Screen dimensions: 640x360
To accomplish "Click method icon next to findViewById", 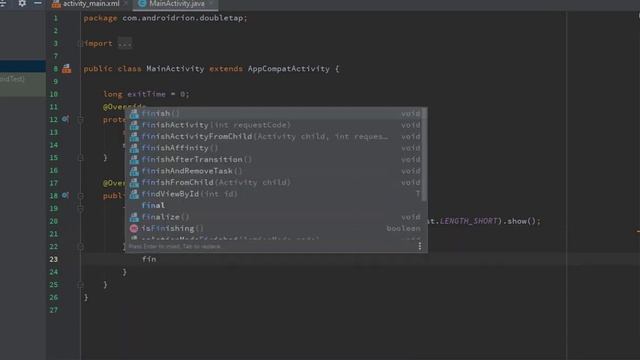I will 134,194.
